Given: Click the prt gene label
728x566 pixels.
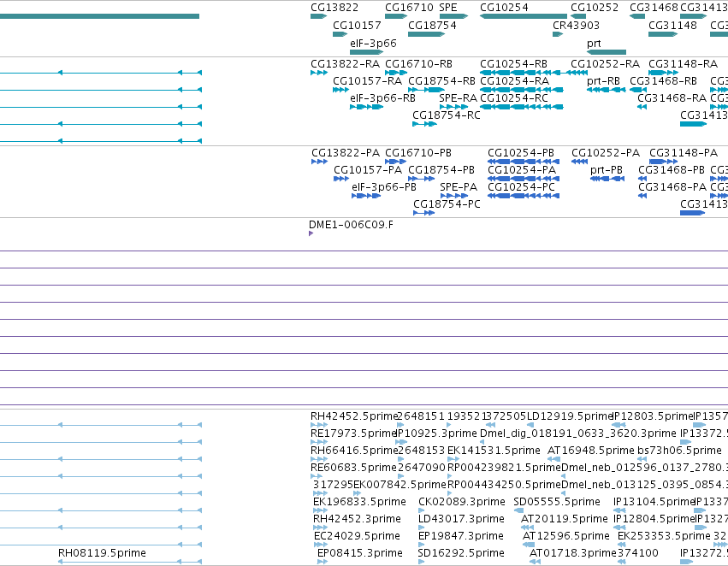Looking at the screenshot, I should [594, 44].
